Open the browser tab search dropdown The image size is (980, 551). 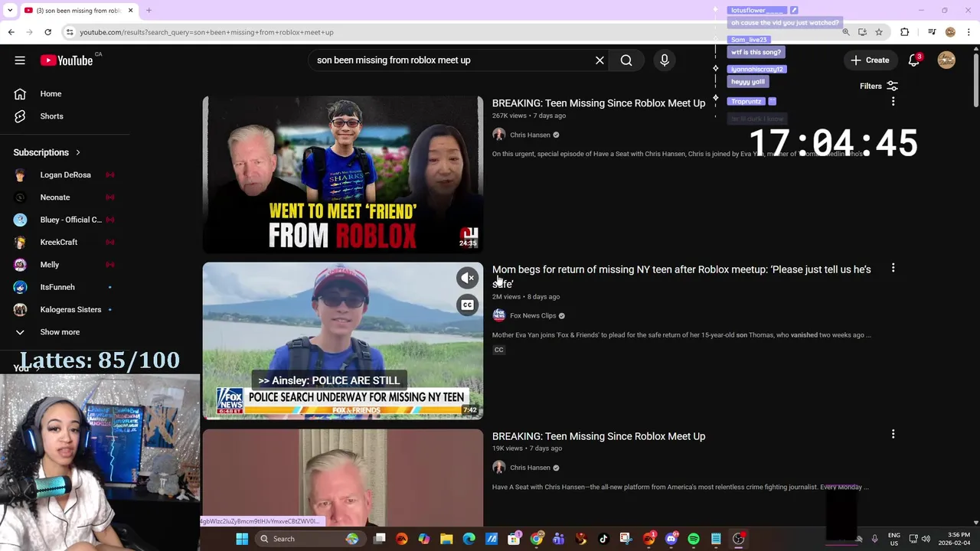(9, 10)
